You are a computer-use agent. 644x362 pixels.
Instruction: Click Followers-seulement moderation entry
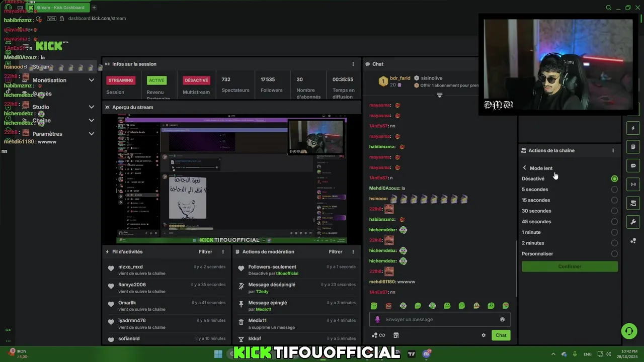coord(297,270)
